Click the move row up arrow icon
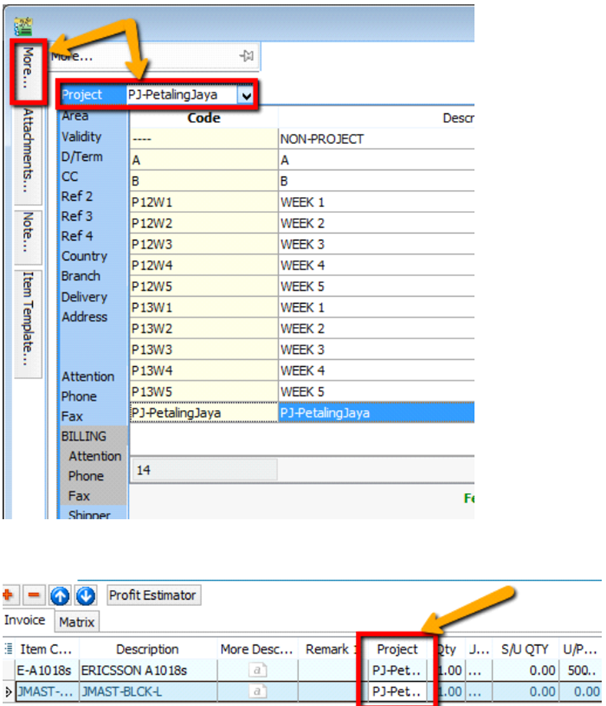Image resolution: width=606 pixels, height=706 pixels. 61,595
